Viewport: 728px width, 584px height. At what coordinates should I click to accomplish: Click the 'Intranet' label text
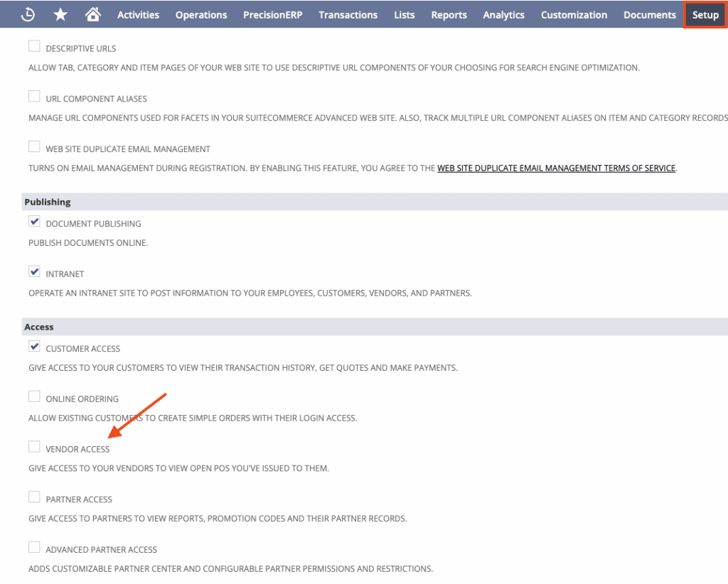pos(65,274)
